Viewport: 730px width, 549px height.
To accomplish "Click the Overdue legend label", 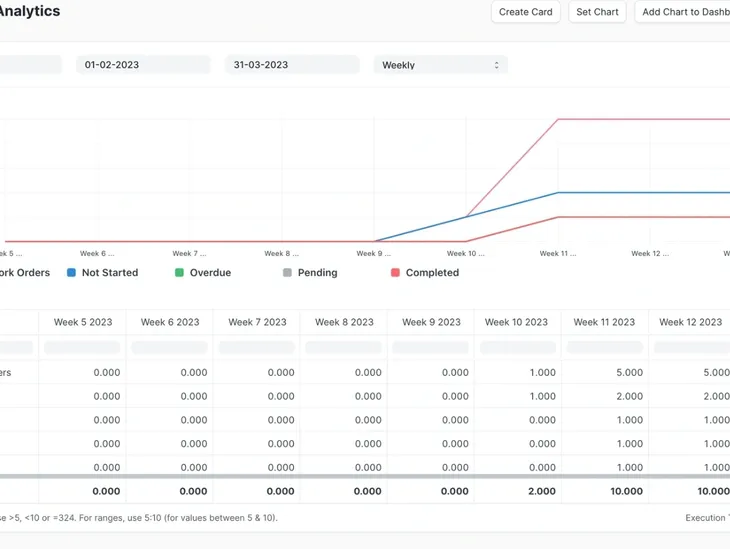I will coord(210,273).
